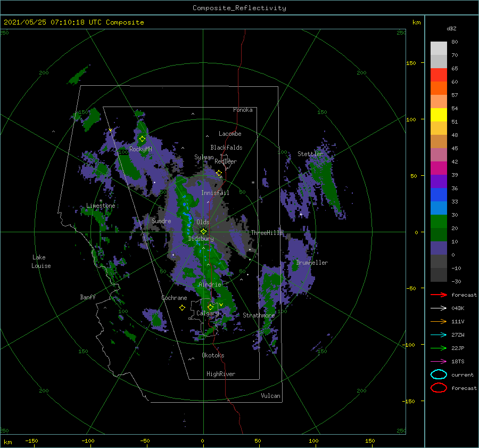Click the red forecast arrow in the legend

[439, 295]
